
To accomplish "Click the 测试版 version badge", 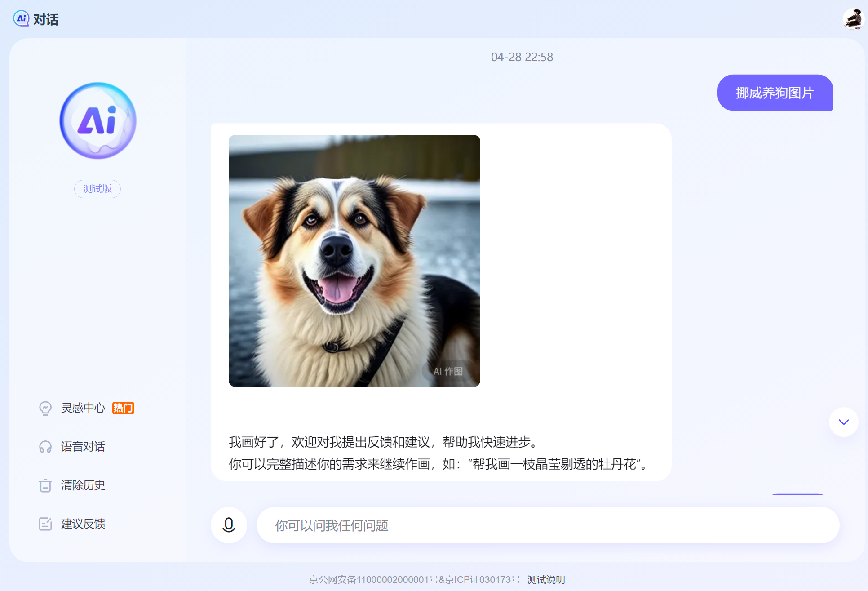I will [97, 189].
